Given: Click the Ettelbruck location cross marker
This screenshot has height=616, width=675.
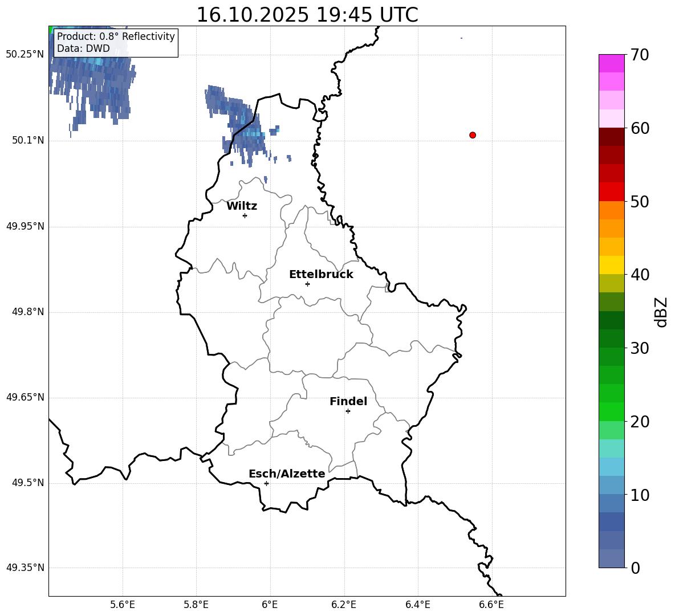Looking at the screenshot, I should pyautogui.click(x=307, y=284).
